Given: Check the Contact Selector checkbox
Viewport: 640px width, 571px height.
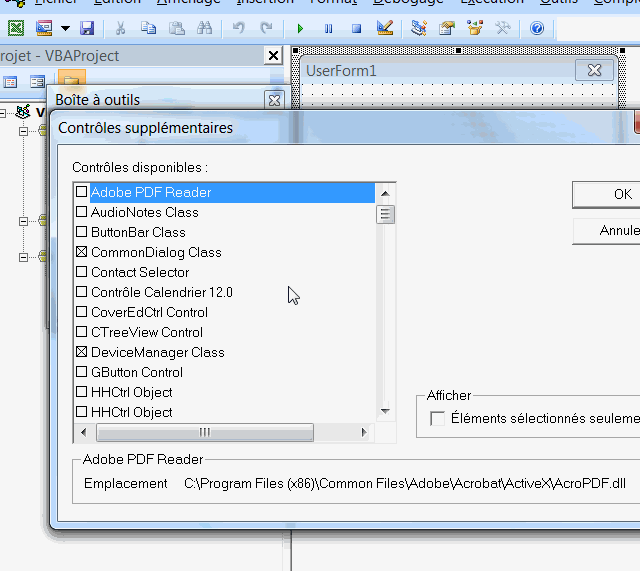Looking at the screenshot, I should point(82,271).
